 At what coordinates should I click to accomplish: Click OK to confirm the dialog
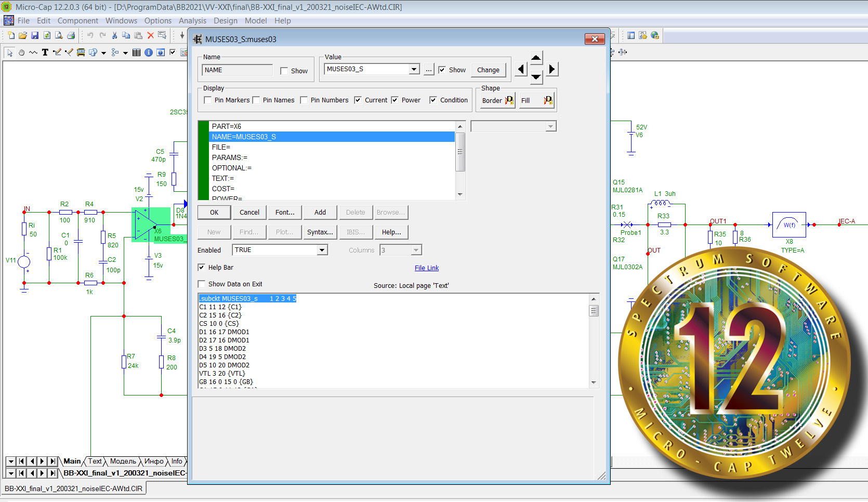point(214,213)
